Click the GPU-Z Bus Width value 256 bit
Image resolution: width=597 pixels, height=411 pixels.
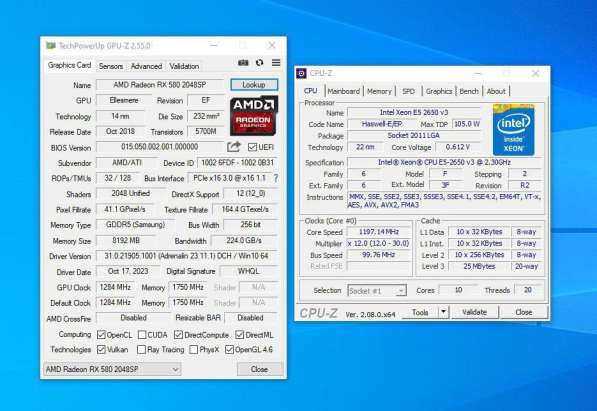tap(250, 225)
